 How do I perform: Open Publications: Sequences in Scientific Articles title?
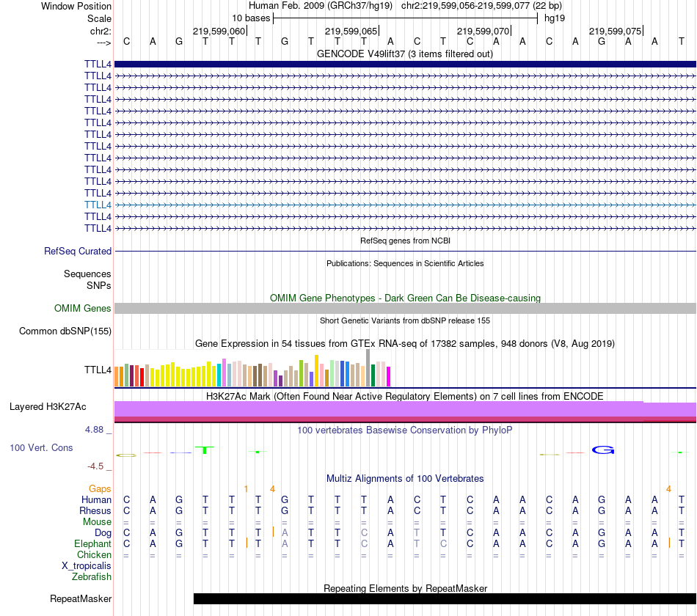pyautogui.click(x=405, y=263)
